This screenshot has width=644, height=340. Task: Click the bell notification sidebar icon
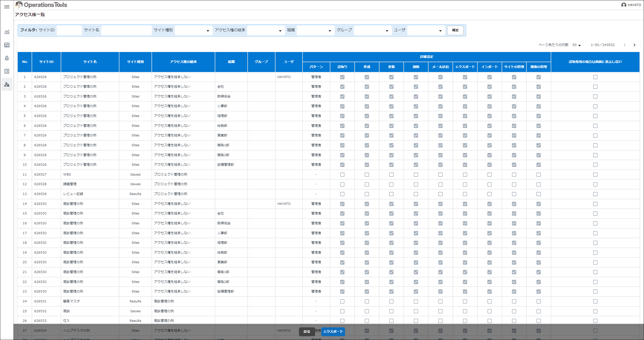tap(7, 58)
